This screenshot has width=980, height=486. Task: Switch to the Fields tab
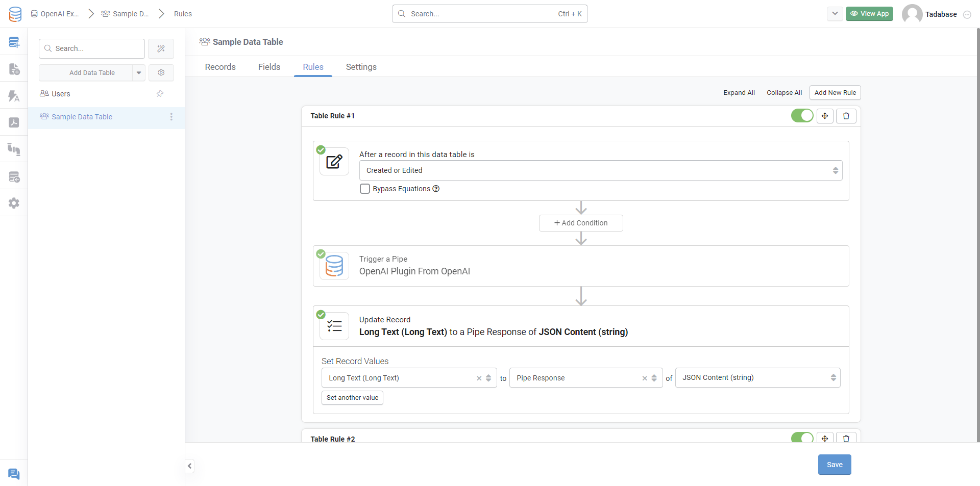tap(269, 67)
